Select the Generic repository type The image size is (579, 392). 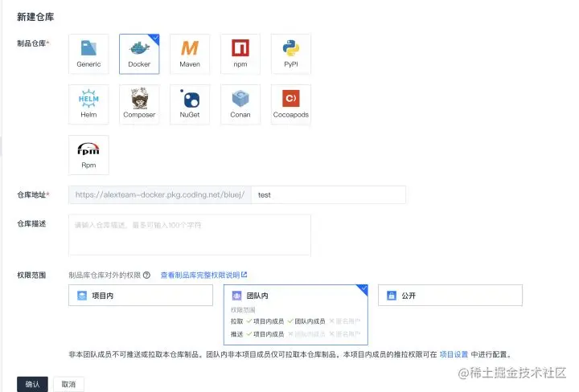(x=88, y=54)
